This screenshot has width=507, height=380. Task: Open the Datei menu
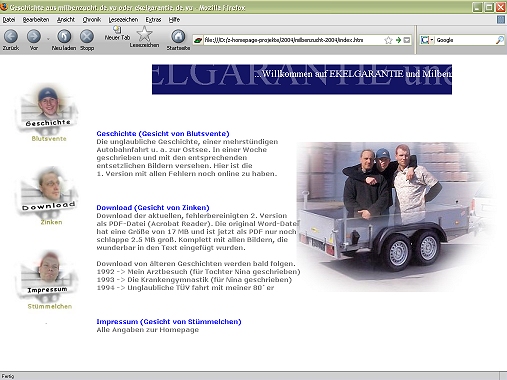click(x=9, y=20)
